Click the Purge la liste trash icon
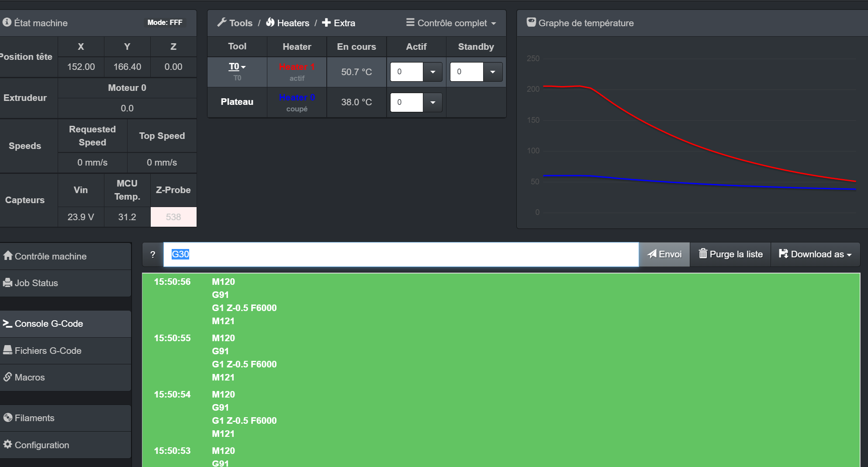The height and width of the screenshot is (467, 868). (x=703, y=253)
